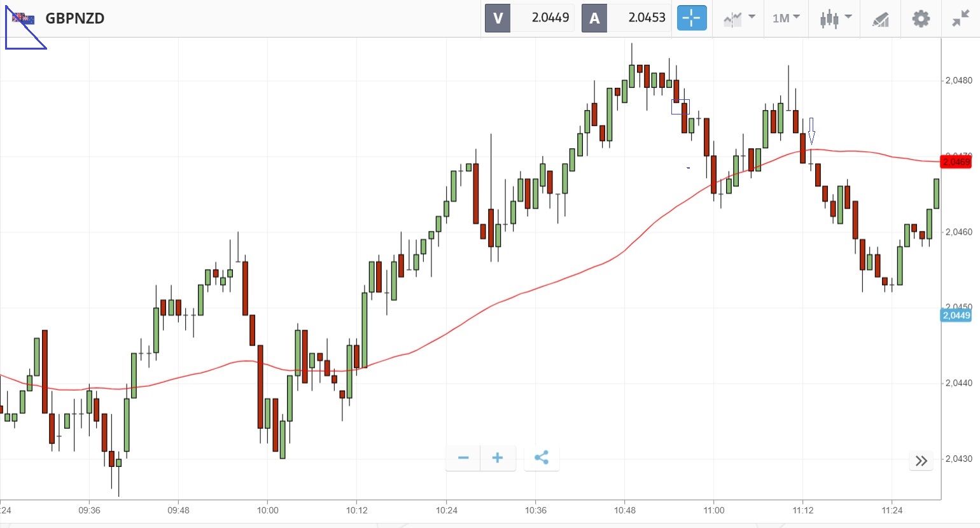Image resolution: width=980 pixels, height=528 pixels.
Task: Click the blue down arrow chart marker
Action: (811, 131)
